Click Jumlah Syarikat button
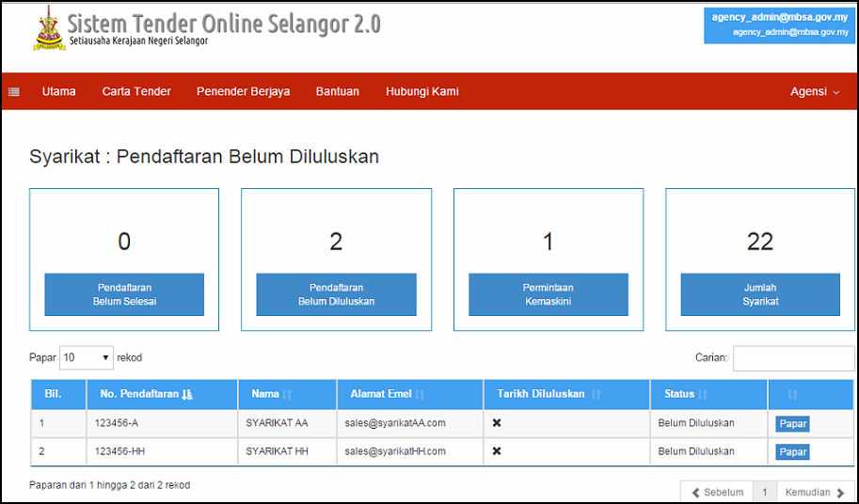Screen dimensions: 859x504 point(759,294)
